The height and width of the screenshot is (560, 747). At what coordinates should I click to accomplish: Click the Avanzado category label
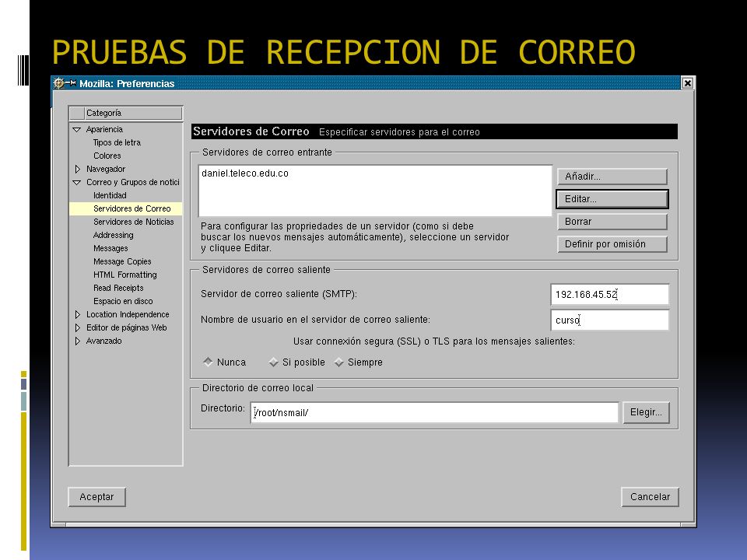point(103,341)
